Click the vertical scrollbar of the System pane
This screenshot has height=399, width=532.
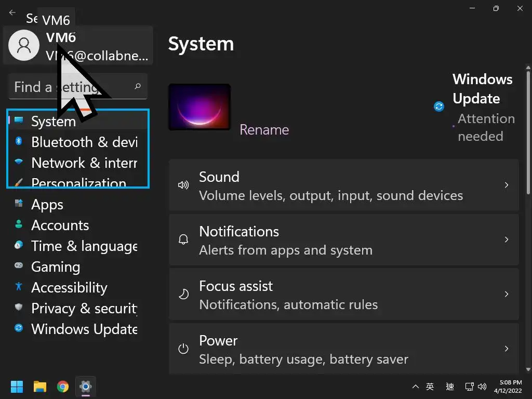pyautogui.click(x=528, y=132)
